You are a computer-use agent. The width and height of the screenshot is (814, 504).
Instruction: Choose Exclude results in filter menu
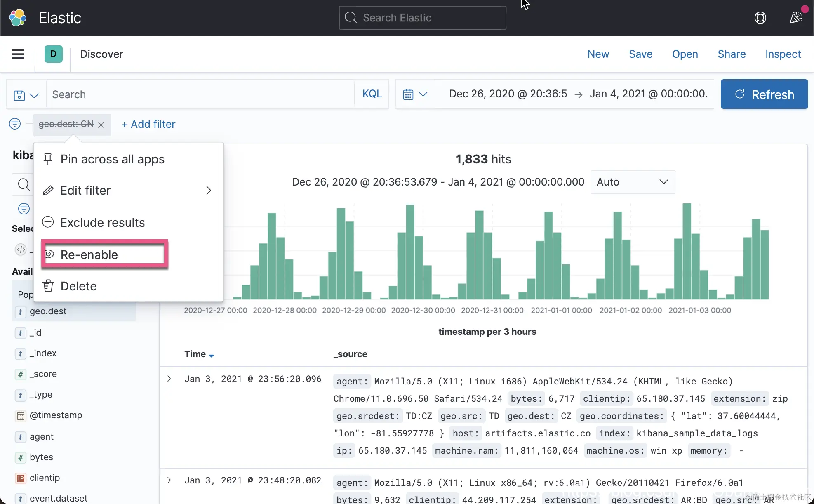(x=102, y=223)
